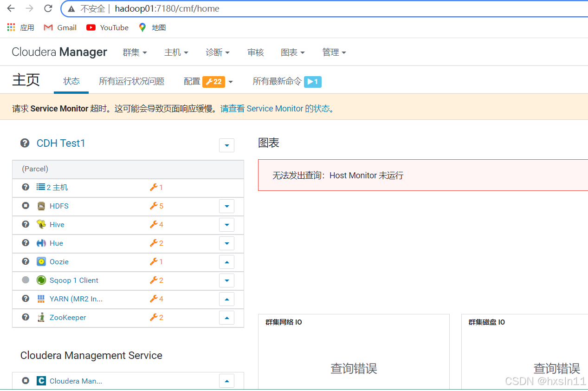Open the YouTube bookmark

coord(107,27)
